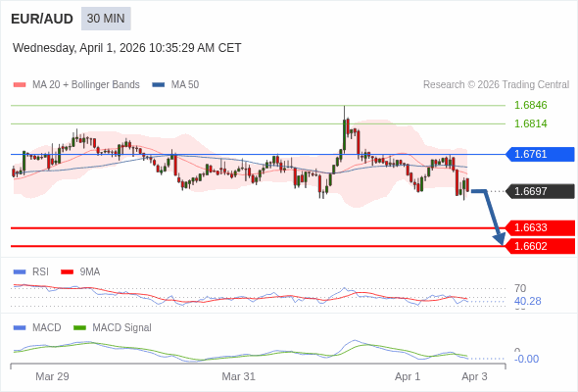Select the EUR/AUD pair title
578x392 pixels.
click(42, 19)
